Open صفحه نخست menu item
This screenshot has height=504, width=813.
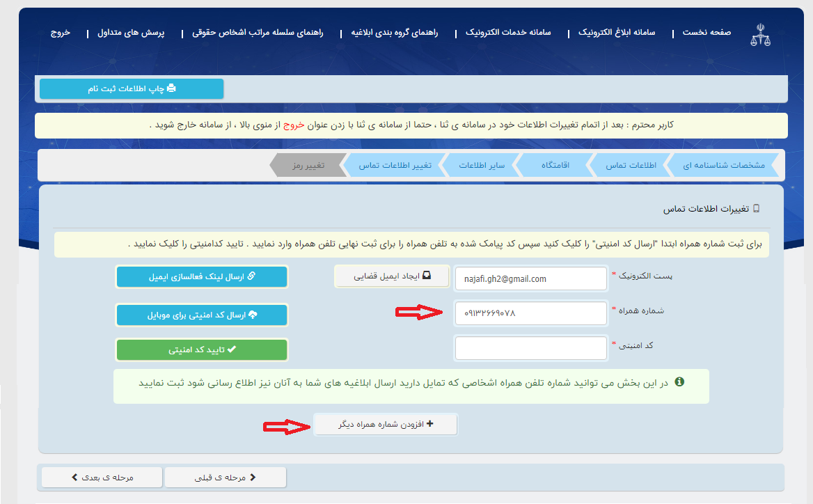(x=707, y=32)
